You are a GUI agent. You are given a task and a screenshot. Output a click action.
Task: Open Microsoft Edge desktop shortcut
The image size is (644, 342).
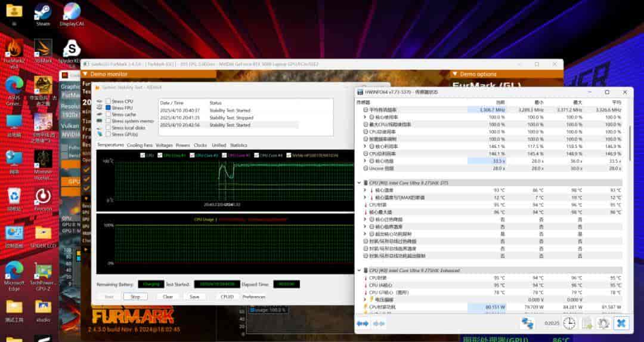tap(14, 275)
